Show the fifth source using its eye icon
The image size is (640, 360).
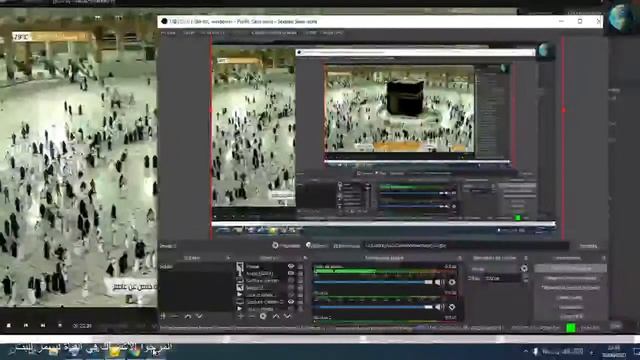(x=291, y=295)
